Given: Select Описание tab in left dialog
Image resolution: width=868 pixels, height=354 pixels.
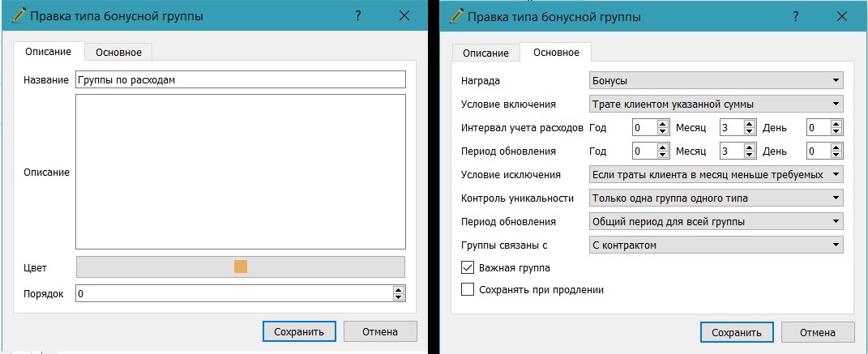Looking at the screenshot, I should coord(49,52).
